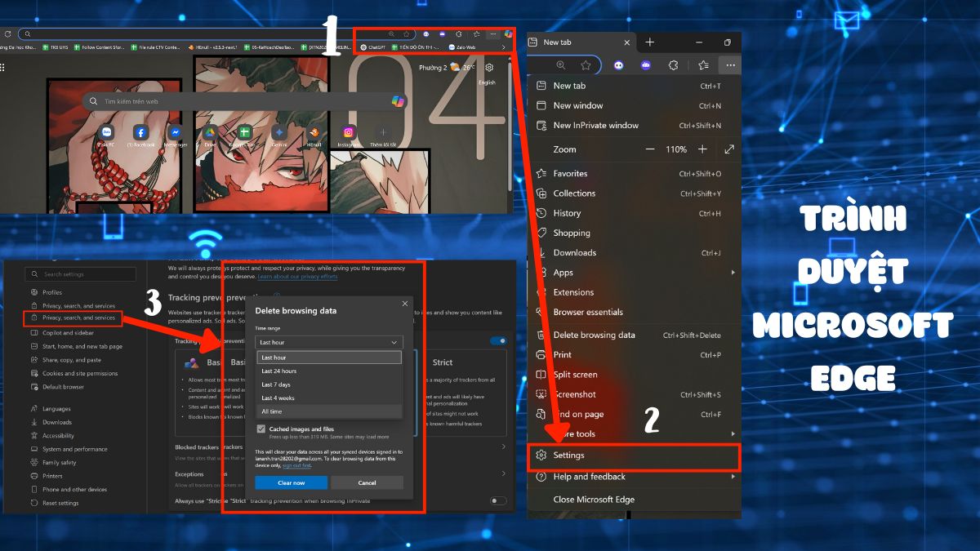This screenshot has height=551, width=980.
Task: Click the Copilot icon in the web search box
Action: coord(398,101)
